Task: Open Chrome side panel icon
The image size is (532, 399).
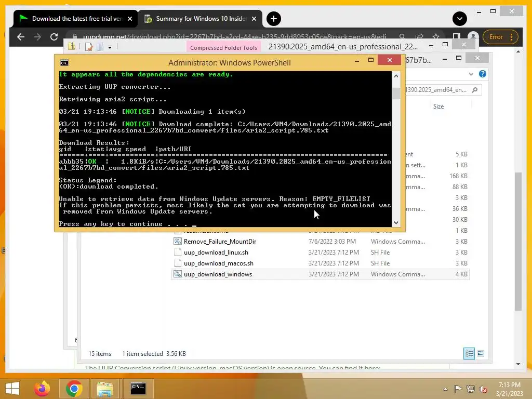Action: pyautogui.click(x=456, y=37)
